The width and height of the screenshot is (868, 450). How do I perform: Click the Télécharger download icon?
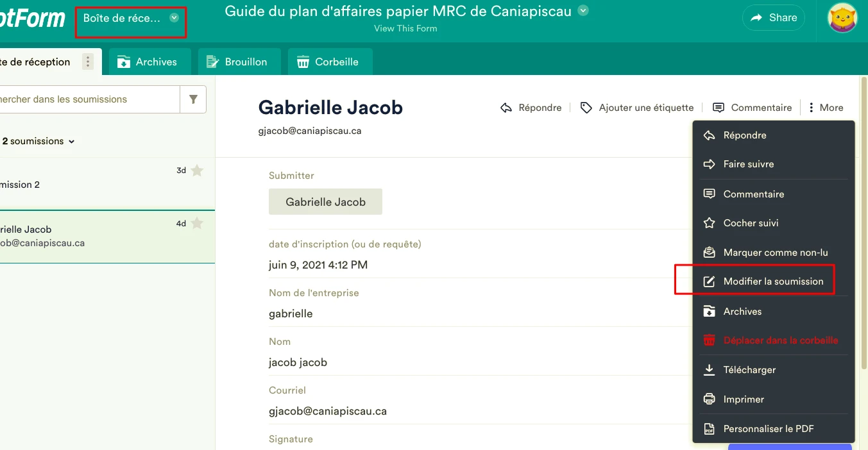(709, 370)
